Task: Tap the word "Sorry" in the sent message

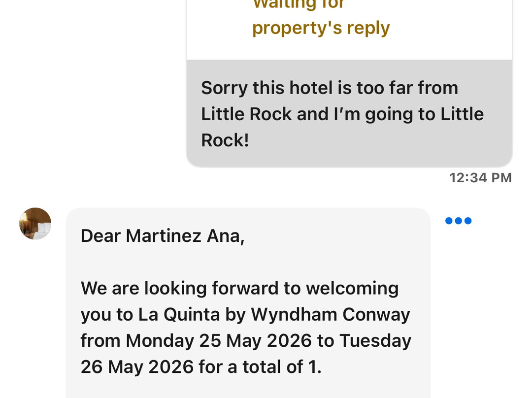Action: pyautogui.click(x=224, y=88)
